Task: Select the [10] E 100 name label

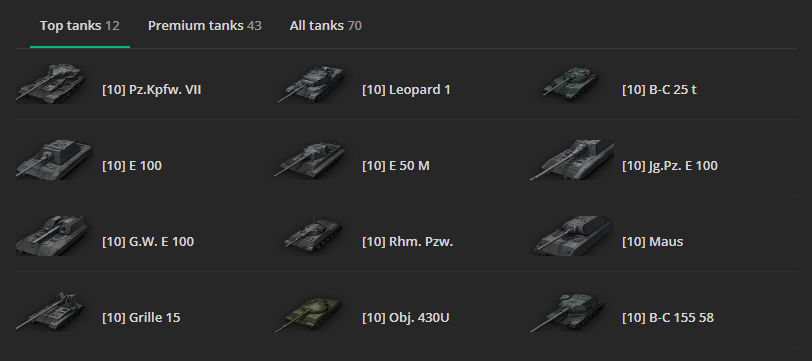Action: 132,166
